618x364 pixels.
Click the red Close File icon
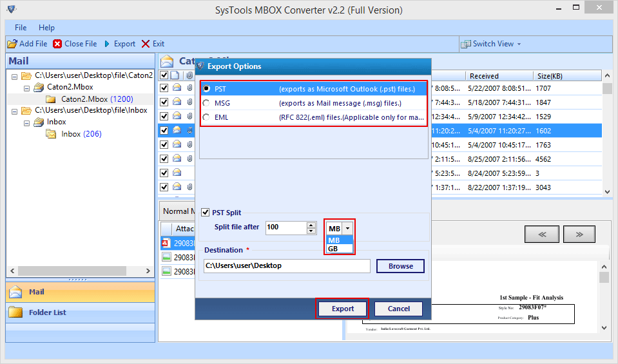57,44
